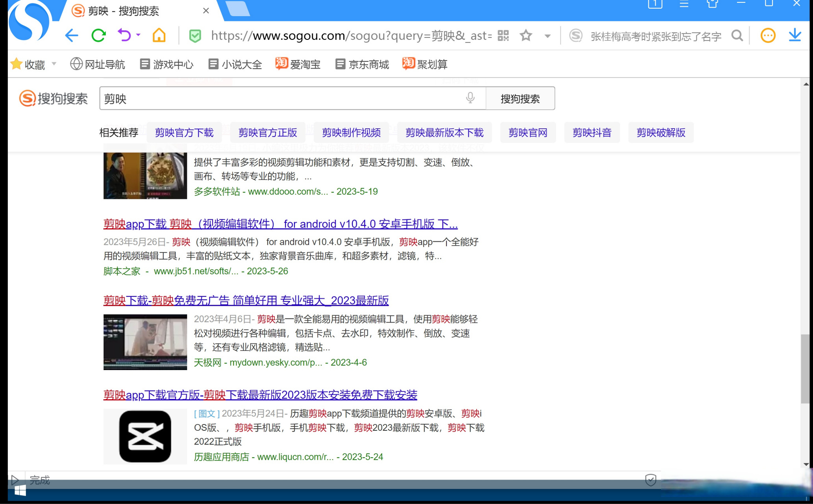813x504 pixels.
Task: Click the play triangle icon in status bar
Action: (x=15, y=480)
